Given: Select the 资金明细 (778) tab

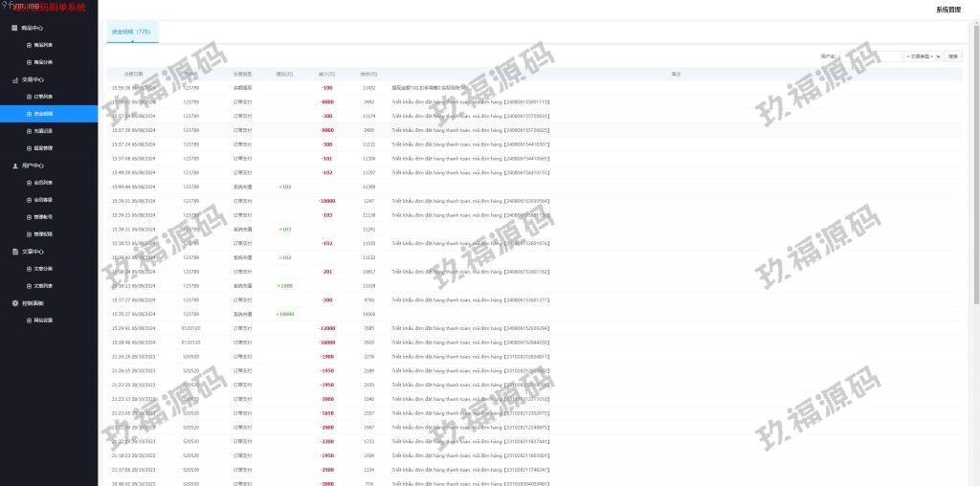Looking at the screenshot, I should point(131,32).
